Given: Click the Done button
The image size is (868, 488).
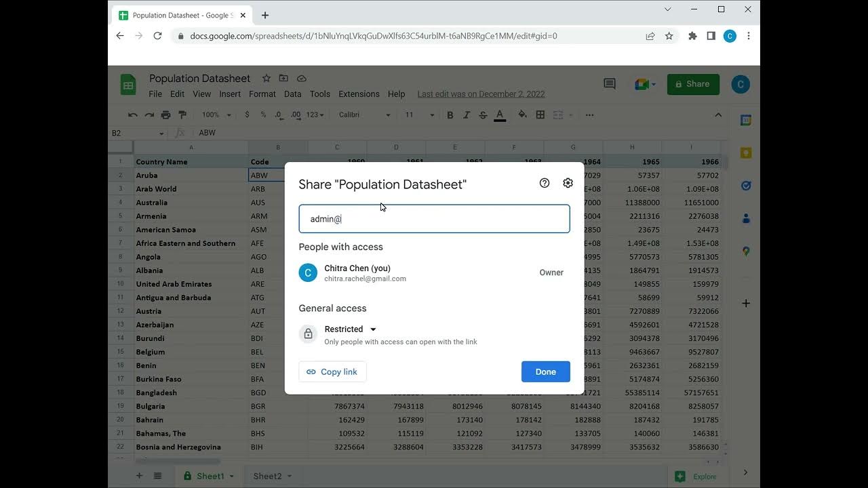Looking at the screenshot, I should coord(546,371).
